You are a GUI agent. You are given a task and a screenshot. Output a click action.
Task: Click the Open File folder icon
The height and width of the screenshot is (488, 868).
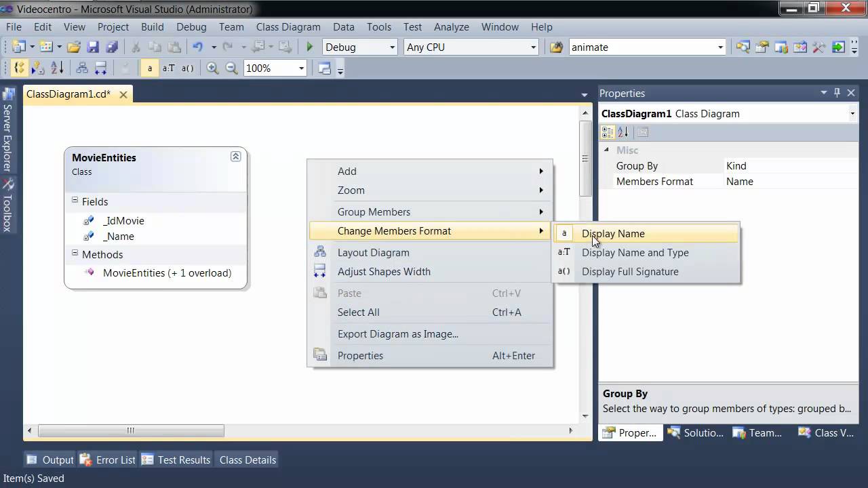(74, 47)
